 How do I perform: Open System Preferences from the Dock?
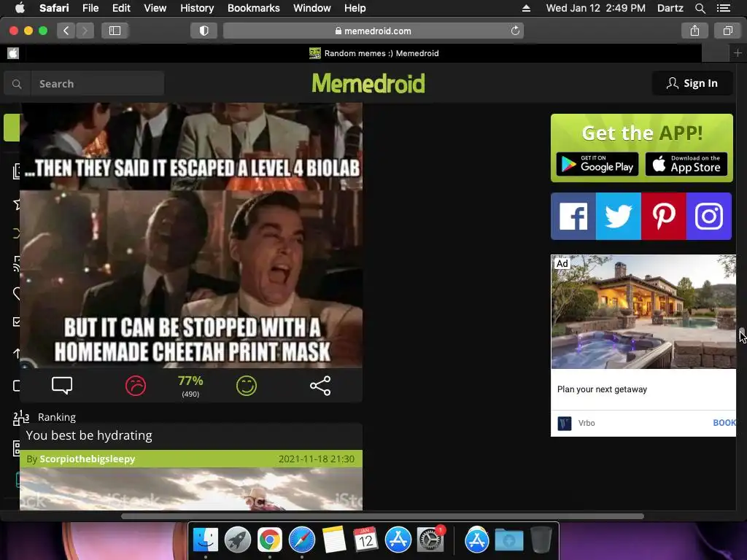430,540
